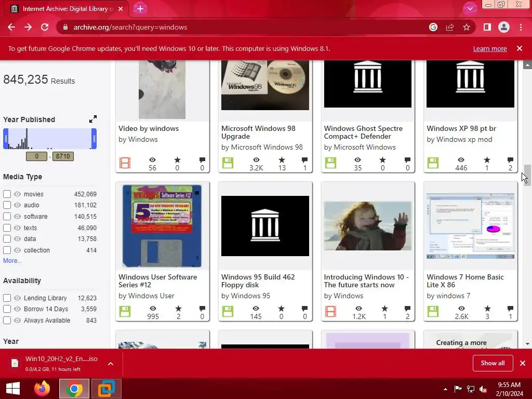The width and height of the screenshot is (532, 399).
Task: Share this page via share icon
Action: click(450, 27)
